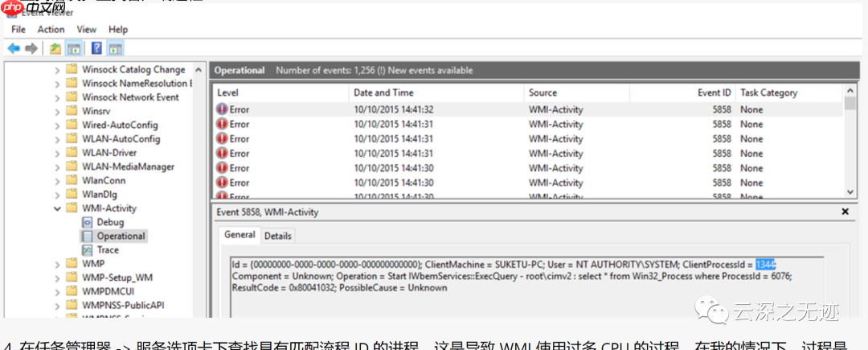The height and width of the screenshot is (350, 868).
Task: Expand the Winsrv node
Action: point(57,111)
